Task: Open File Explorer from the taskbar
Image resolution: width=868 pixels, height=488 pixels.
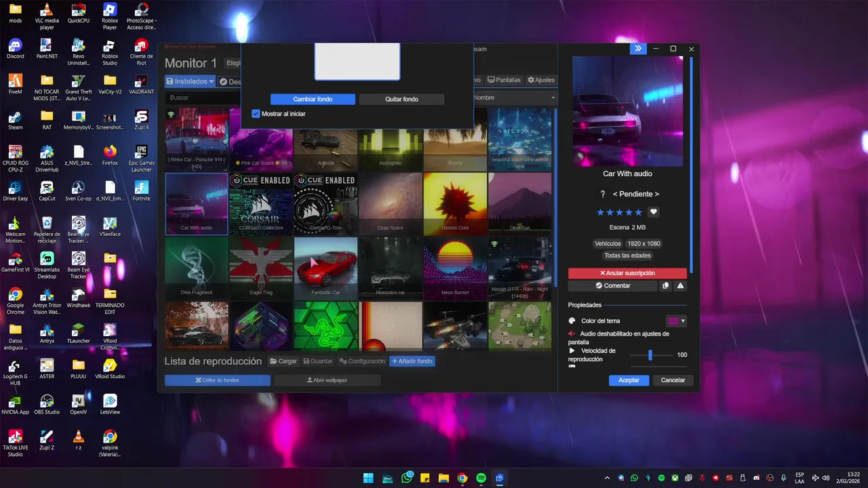Action: pos(443,478)
